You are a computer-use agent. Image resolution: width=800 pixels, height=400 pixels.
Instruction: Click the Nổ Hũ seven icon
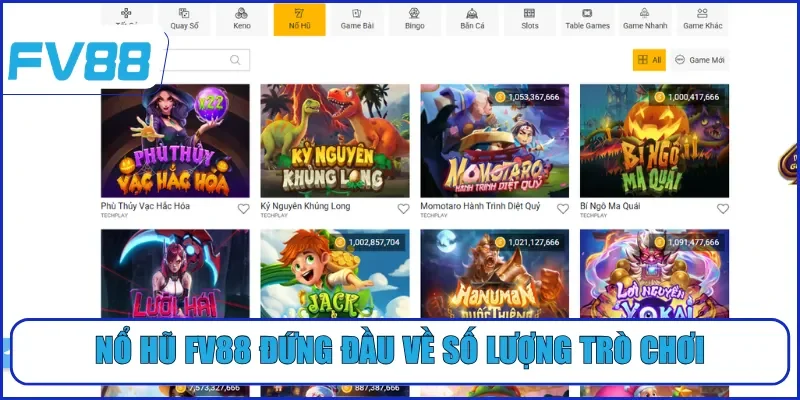pos(299,13)
